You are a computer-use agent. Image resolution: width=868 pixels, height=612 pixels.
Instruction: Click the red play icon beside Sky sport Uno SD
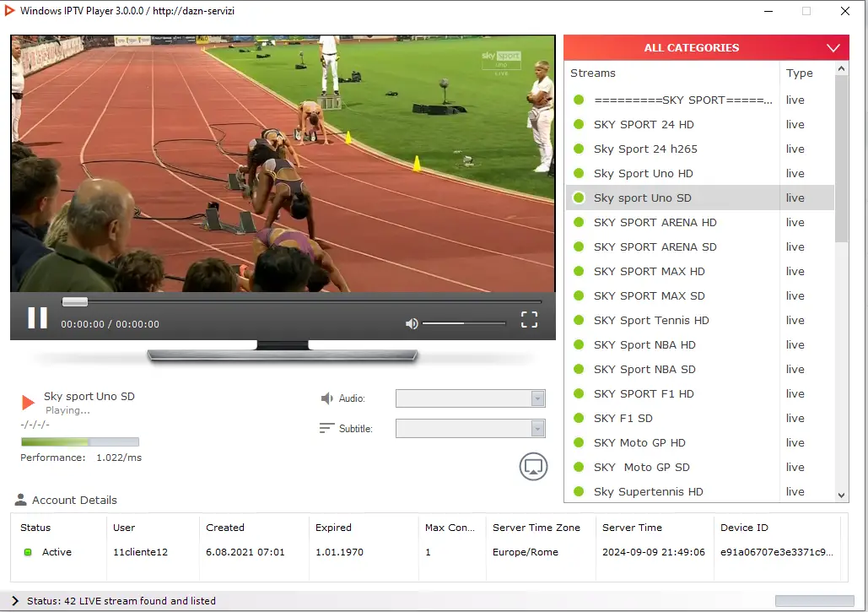[x=28, y=402]
